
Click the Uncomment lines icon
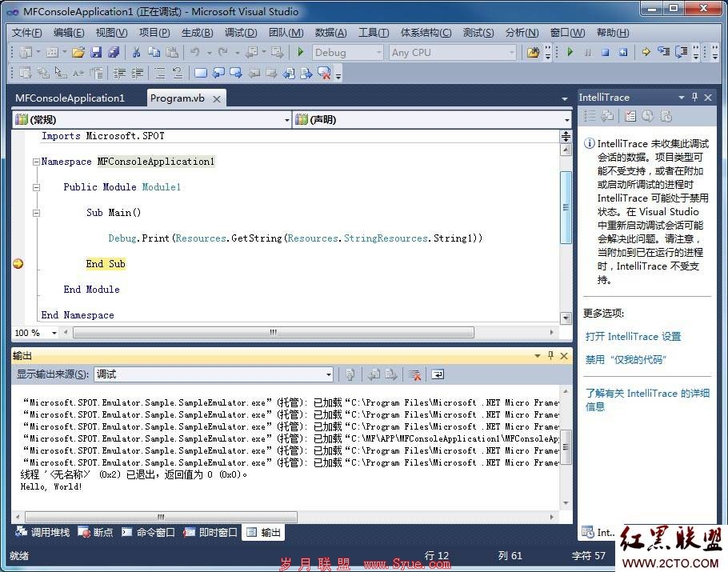178,73
